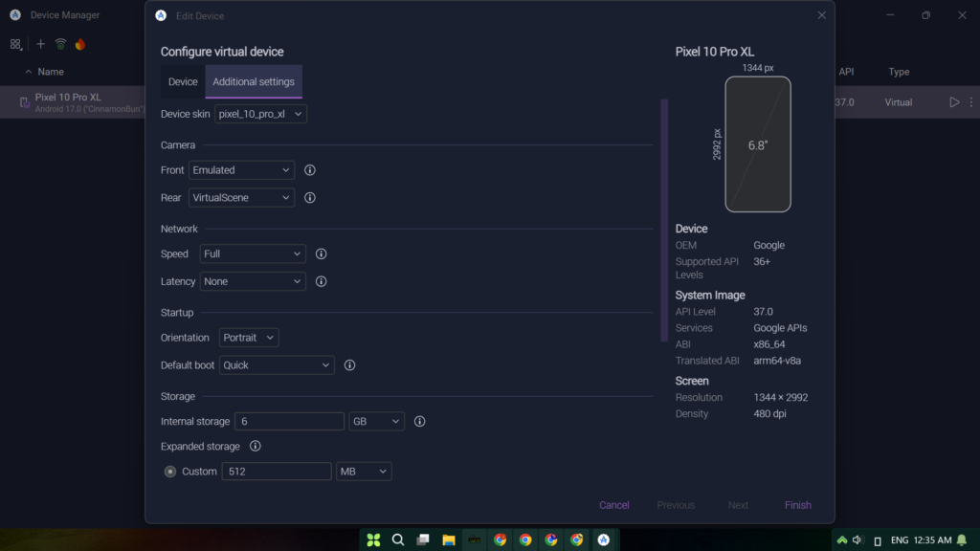Open Windows Start menu in taskbar
The image size is (980, 551).
click(373, 540)
